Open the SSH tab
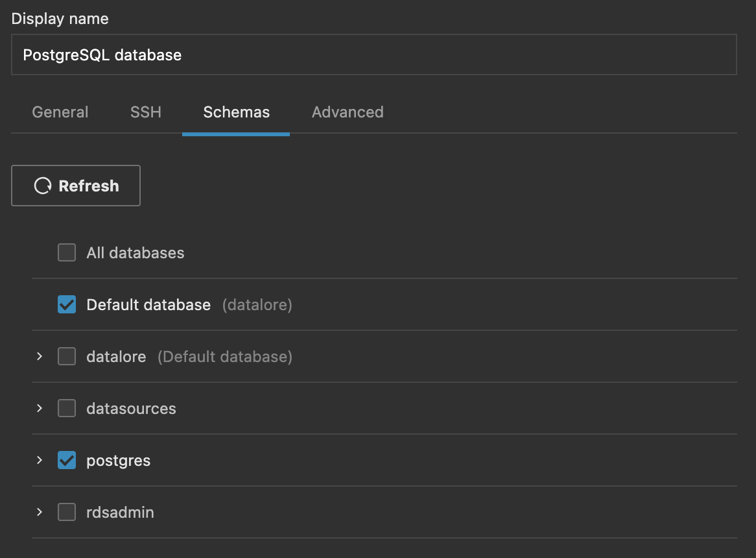 pyautogui.click(x=145, y=112)
